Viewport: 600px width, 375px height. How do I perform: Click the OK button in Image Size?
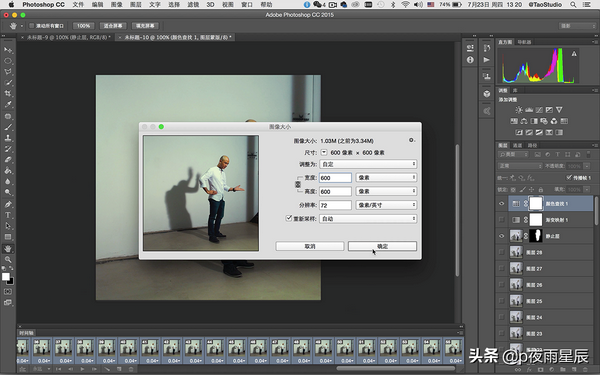[382, 246]
